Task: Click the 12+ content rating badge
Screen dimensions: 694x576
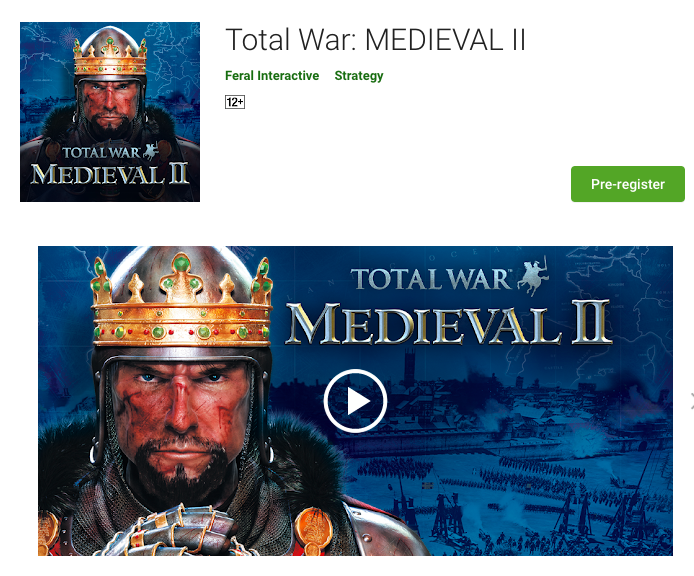Action: tap(235, 102)
